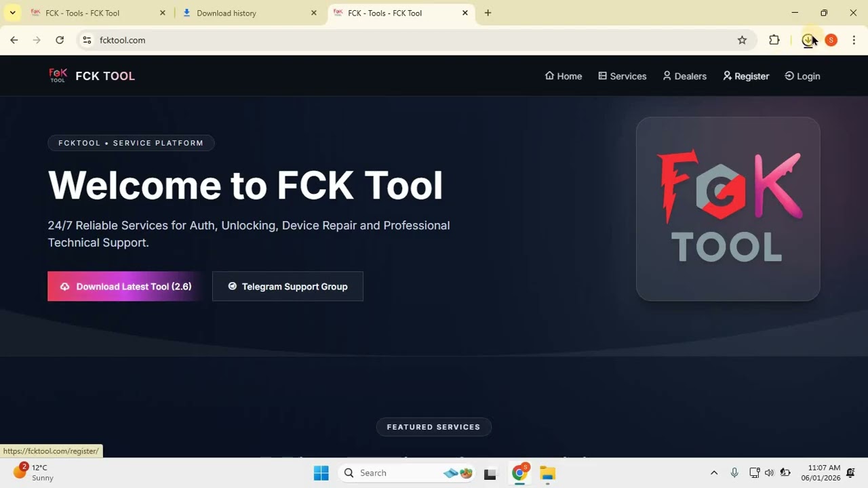Open Register in site navigation
Viewport: 868px width, 488px height.
point(746,76)
